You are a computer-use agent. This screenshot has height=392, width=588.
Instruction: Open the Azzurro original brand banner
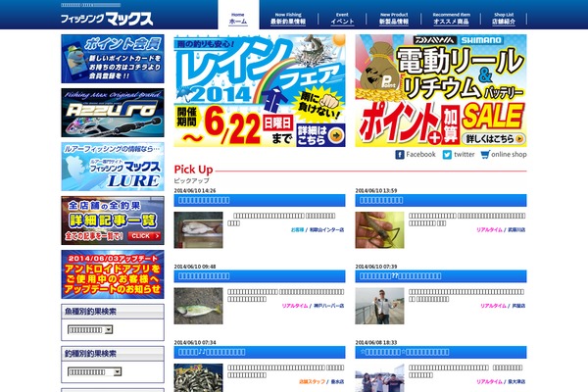pyautogui.click(x=113, y=113)
